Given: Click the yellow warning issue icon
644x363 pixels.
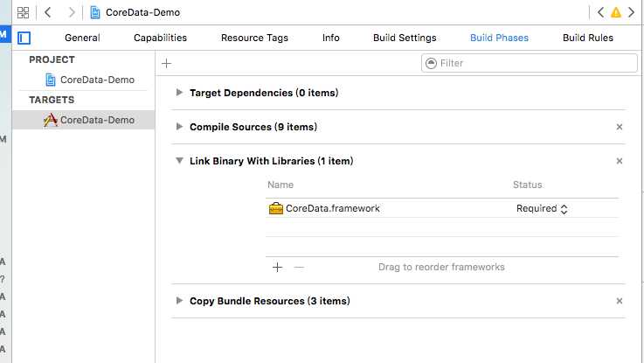Looking at the screenshot, I should [x=616, y=12].
